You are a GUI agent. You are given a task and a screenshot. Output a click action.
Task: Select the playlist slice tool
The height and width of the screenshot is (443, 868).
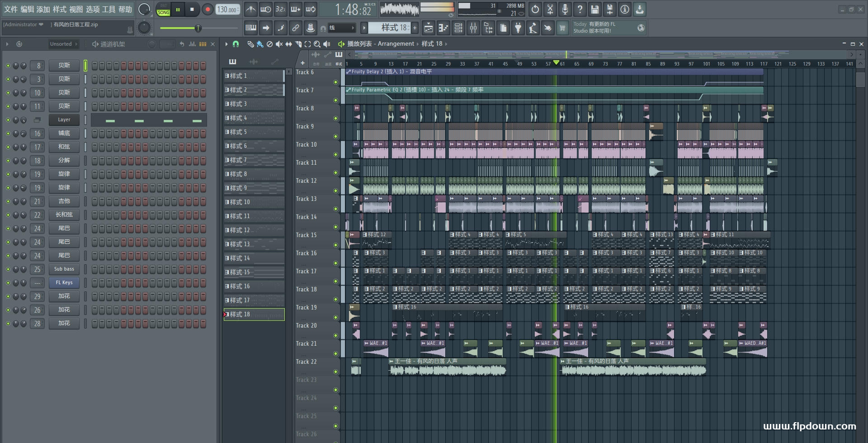point(298,44)
